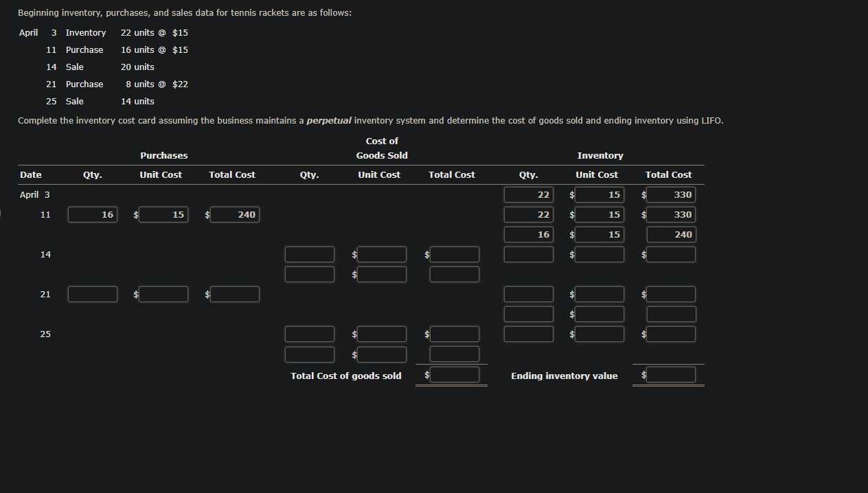
Task: Select April 21 purchases unit cost field
Action: pos(163,295)
